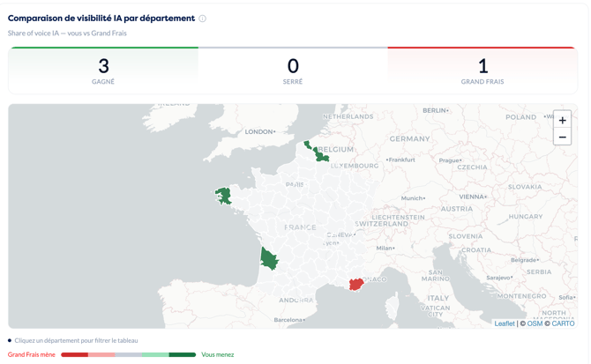Click the 'Comparaison de visibilité IA par département' title
The image size is (591, 364).
click(x=101, y=19)
